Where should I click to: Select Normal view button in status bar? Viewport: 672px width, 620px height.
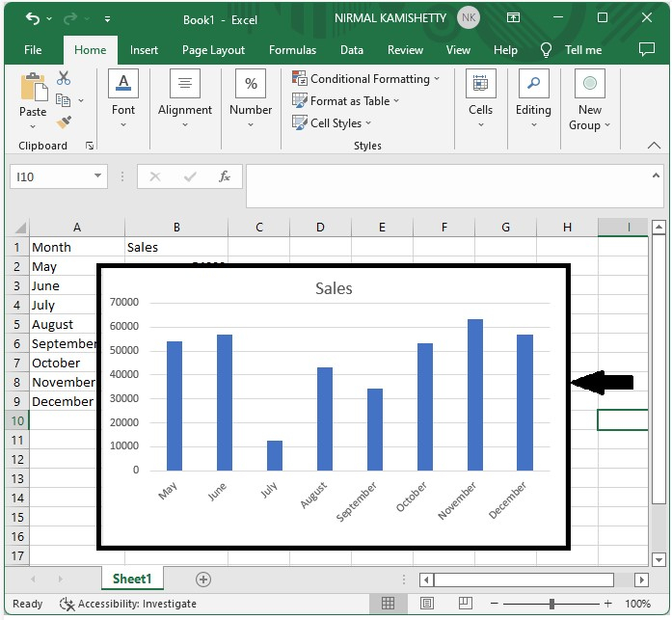pos(388,604)
